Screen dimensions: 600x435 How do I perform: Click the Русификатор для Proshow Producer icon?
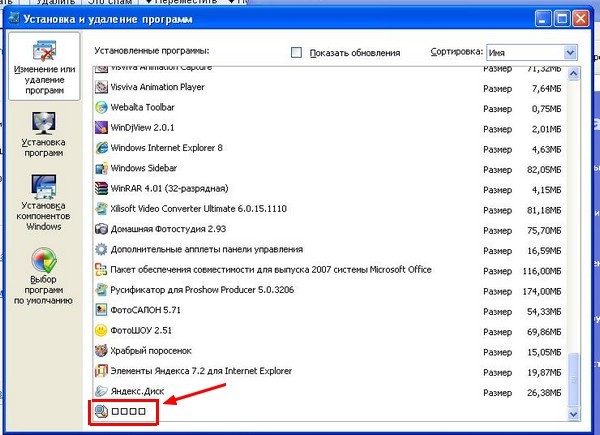(101, 290)
